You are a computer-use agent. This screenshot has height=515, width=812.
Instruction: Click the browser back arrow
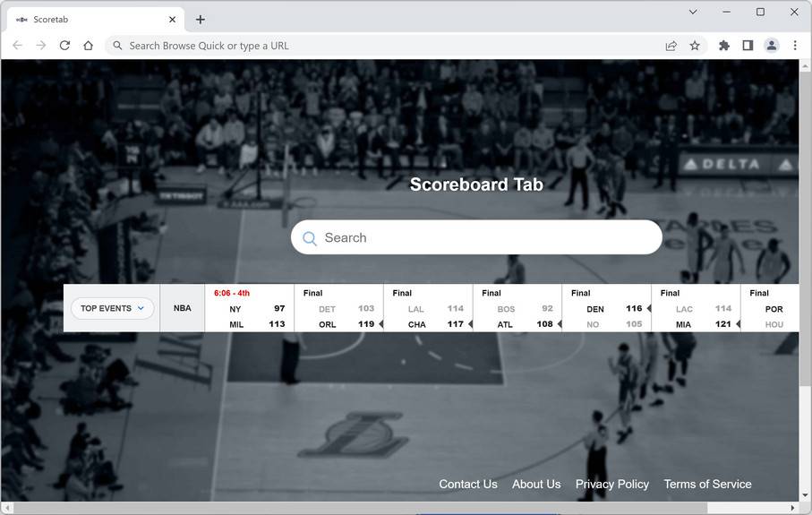(x=17, y=46)
